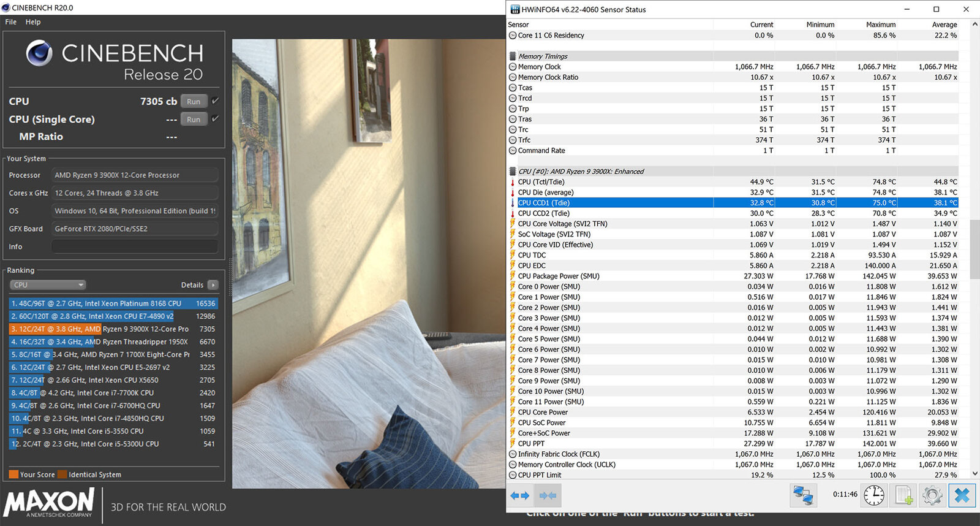Click the chip icon beside Memory Timings

(x=513, y=56)
